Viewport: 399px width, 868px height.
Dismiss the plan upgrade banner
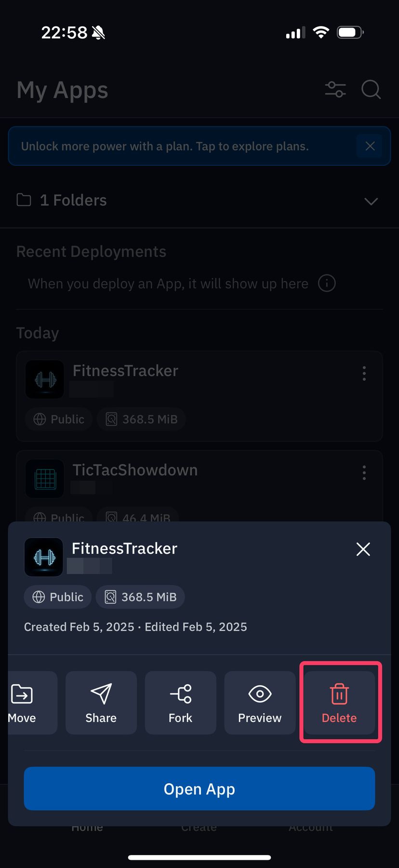370,146
